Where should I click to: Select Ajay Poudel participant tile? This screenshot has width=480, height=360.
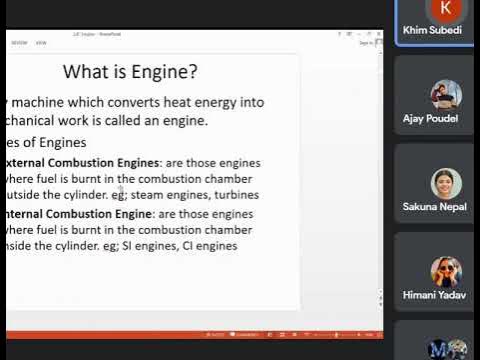point(434,95)
